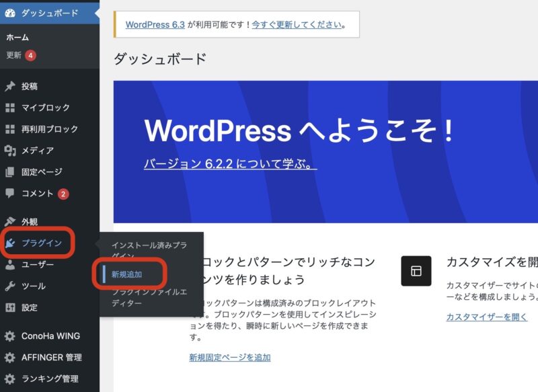The height and width of the screenshot is (392, 538).
Task: Click the WordPress 6.3 link
Action: pyautogui.click(x=155, y=25)
